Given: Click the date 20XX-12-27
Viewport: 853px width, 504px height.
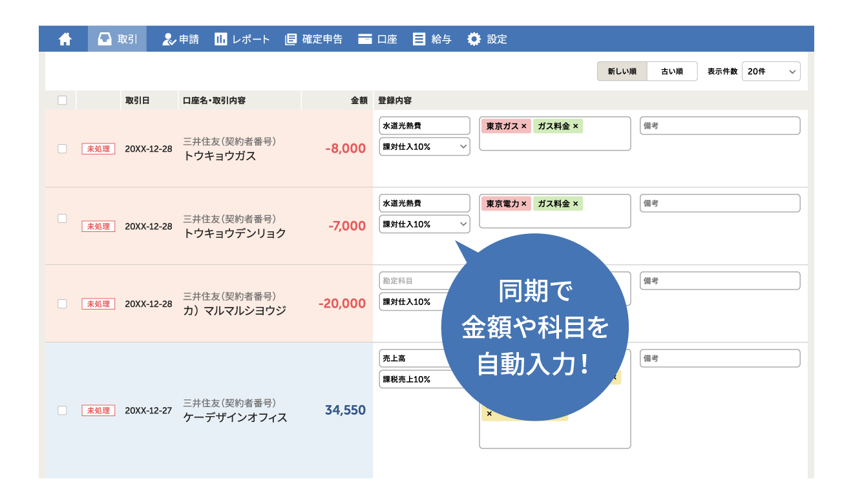Looking at the screenshot, I should 149,410.
